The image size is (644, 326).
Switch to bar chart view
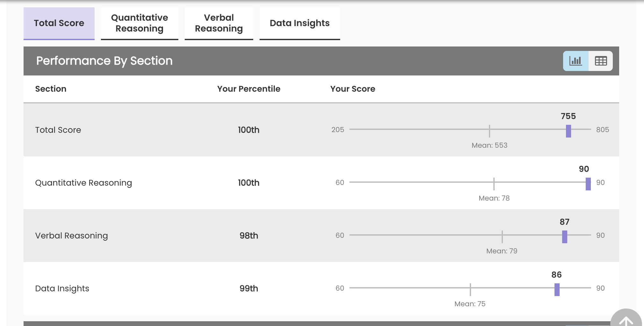pyautogui.click(x=576, y=61)
